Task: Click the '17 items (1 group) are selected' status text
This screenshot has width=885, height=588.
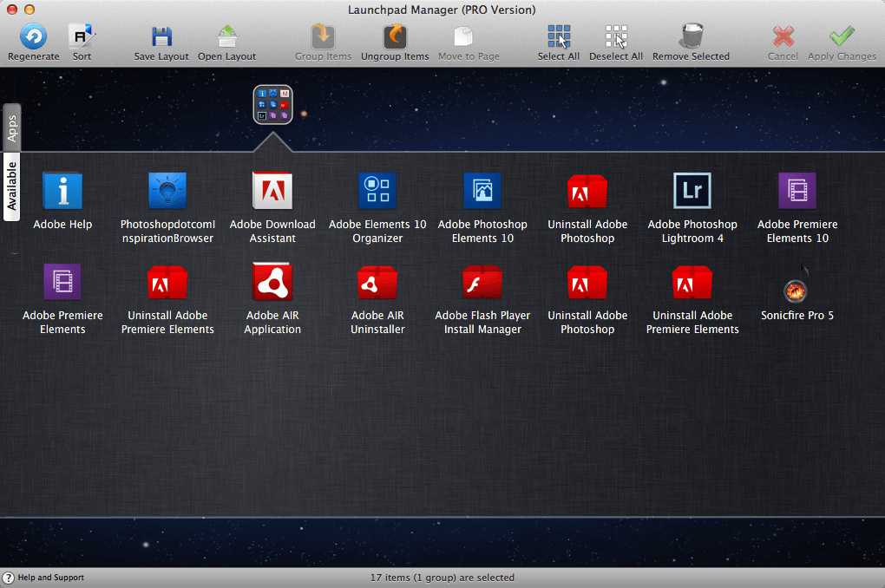Action: 442,578
